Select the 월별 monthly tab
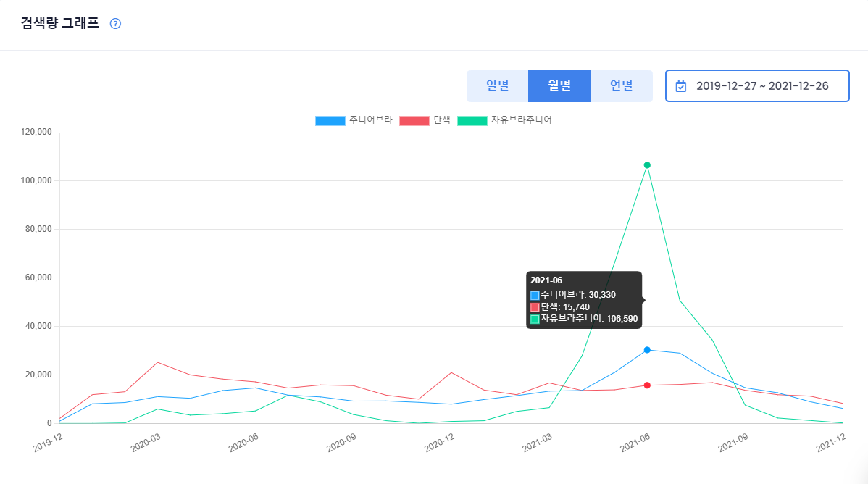 (559, 85)
